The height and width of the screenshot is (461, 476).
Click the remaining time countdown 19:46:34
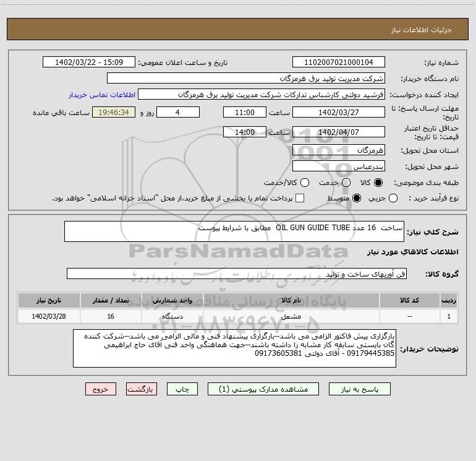[114, 112]
